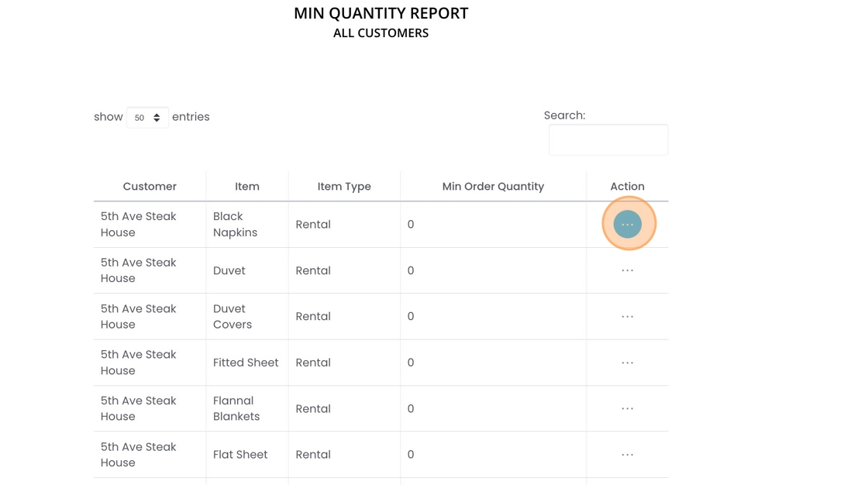Image resolution: width=868 pixels, height=485 pixels.
Task: Open action menu for Flannal Blankets row
Action: pos(628,408)
